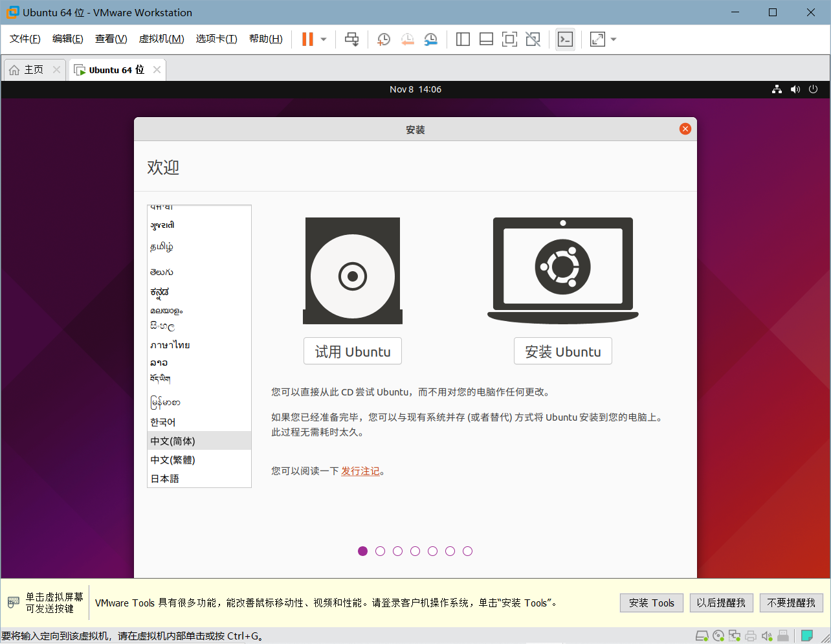Viewport: 831px width, 644px height.
Task: Open the snapshot manager wrench-clock icon
Action: tap(430, 39)
